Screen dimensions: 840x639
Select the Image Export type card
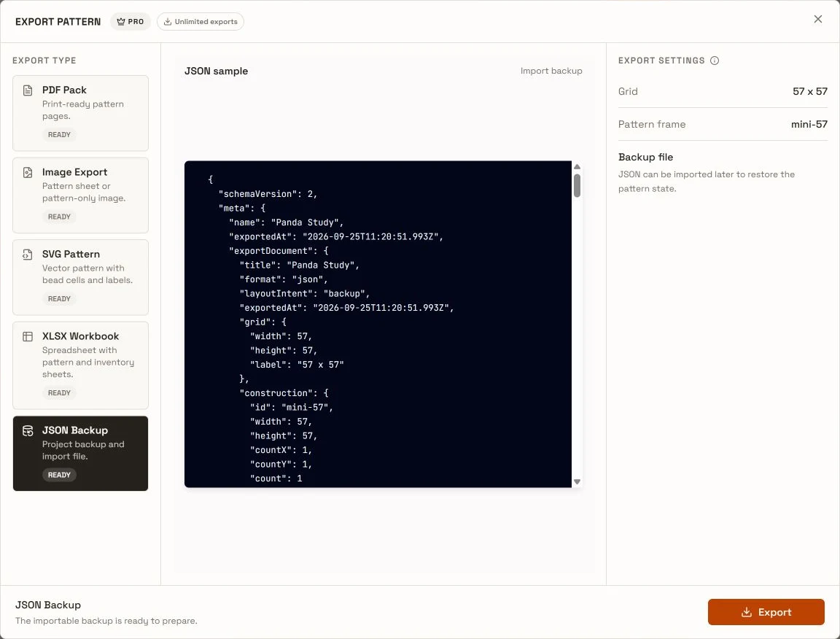pos(80,195)
